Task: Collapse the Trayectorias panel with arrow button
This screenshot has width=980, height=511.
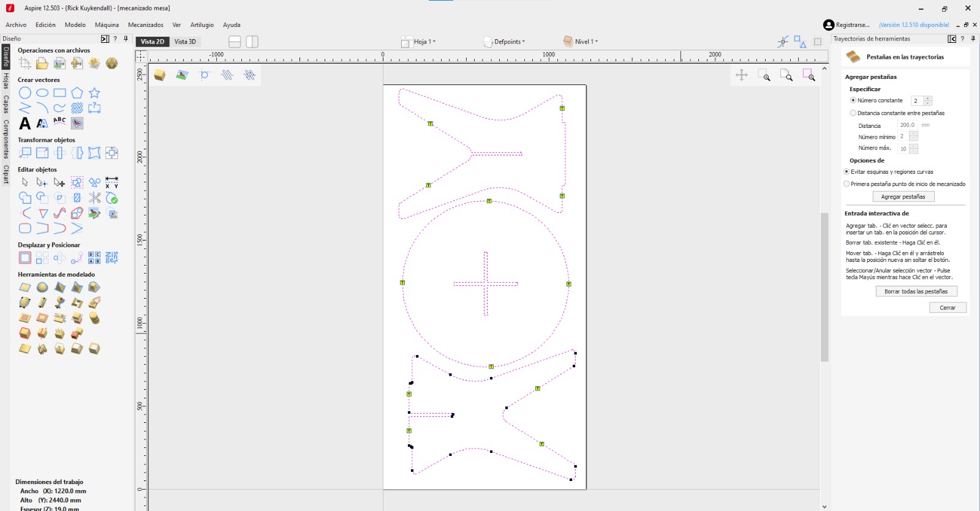Action: [952, 39]
